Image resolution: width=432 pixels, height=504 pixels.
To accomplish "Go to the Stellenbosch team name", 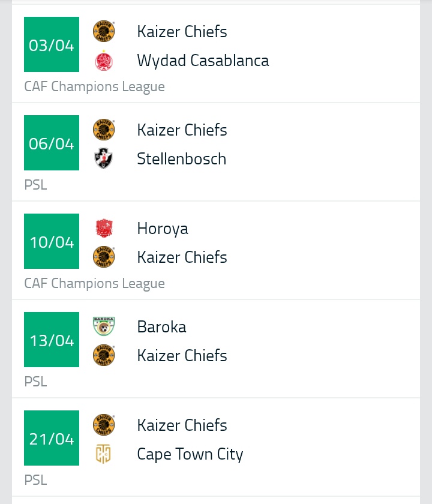I will tap(181, 159).
